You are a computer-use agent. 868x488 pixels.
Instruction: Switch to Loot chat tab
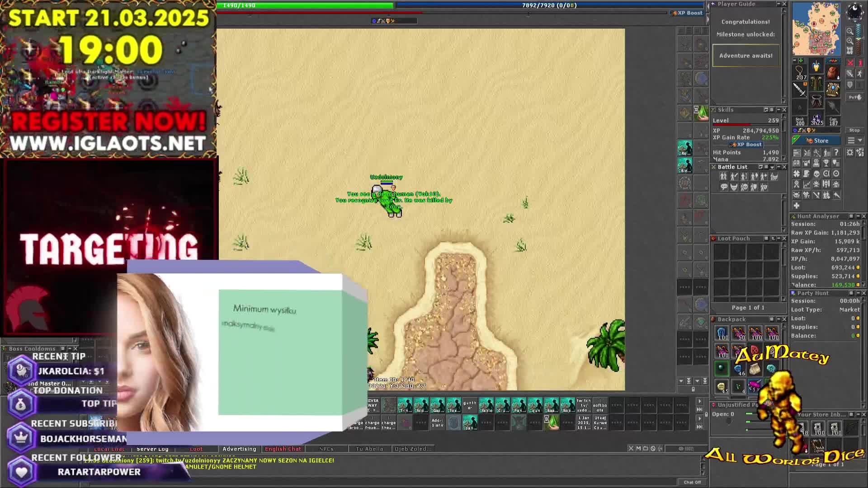pos(196,449)
